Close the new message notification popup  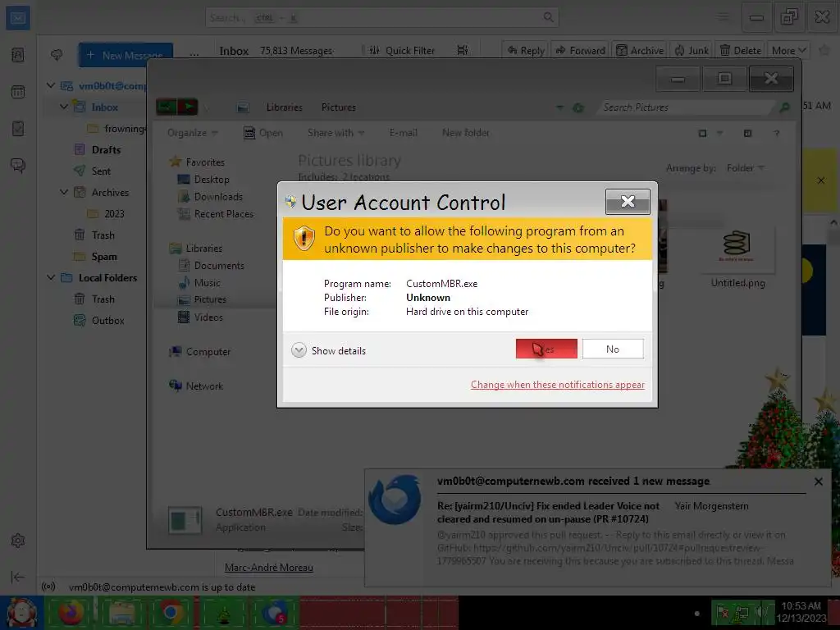[x=818, y=481]
